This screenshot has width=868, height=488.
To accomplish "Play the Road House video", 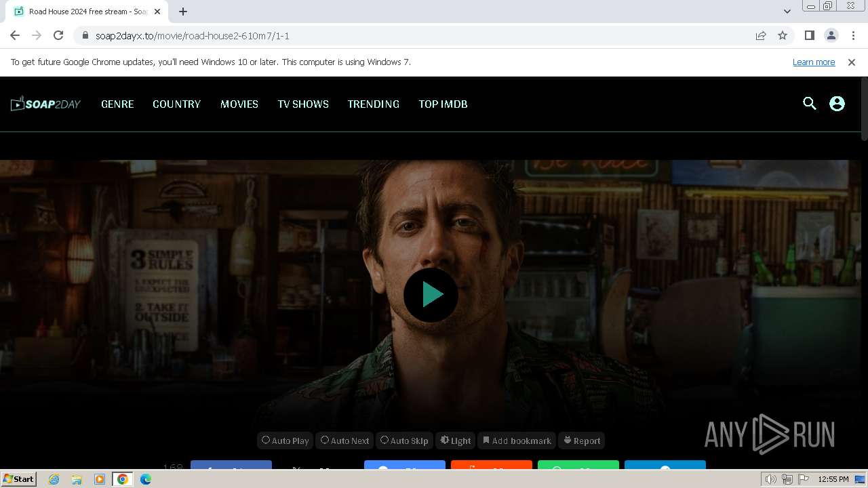I will point(431,295).
